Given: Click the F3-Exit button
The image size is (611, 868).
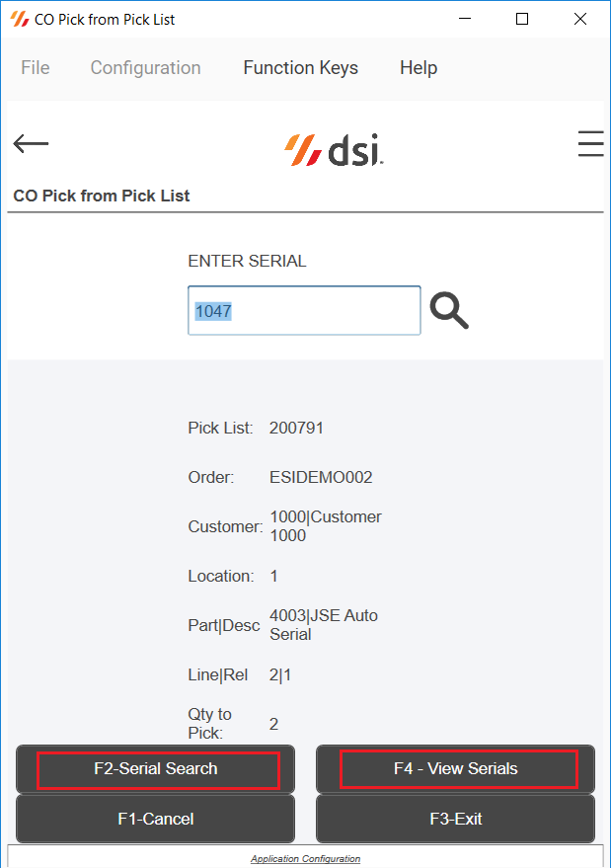Looking at the screenshot, I should pos(455,819).
